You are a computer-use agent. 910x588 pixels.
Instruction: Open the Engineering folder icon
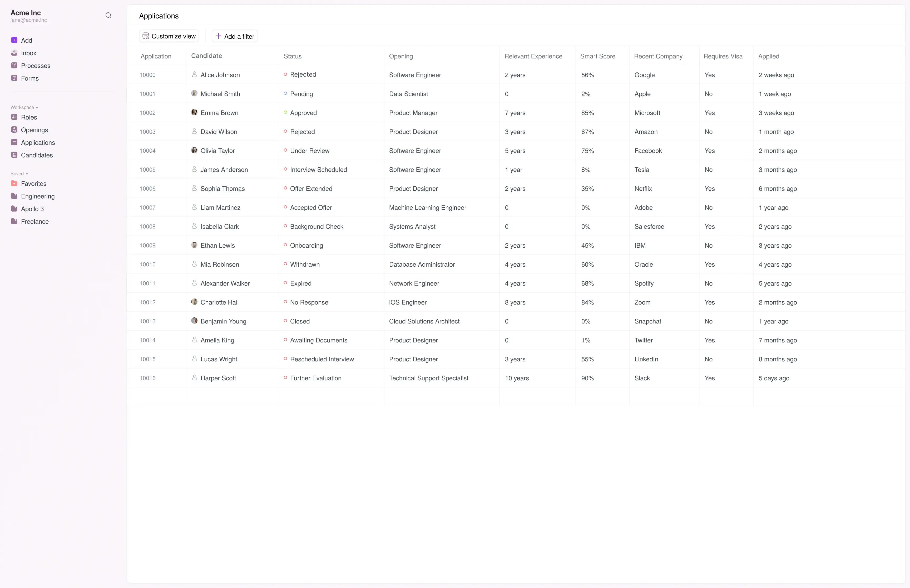[14, 196]
